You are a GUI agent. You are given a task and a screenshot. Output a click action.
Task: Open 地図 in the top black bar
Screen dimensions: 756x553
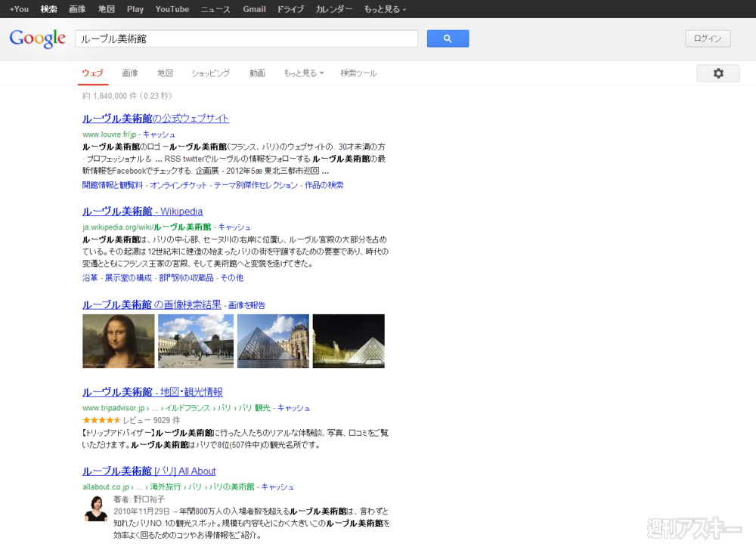point(106,9)
